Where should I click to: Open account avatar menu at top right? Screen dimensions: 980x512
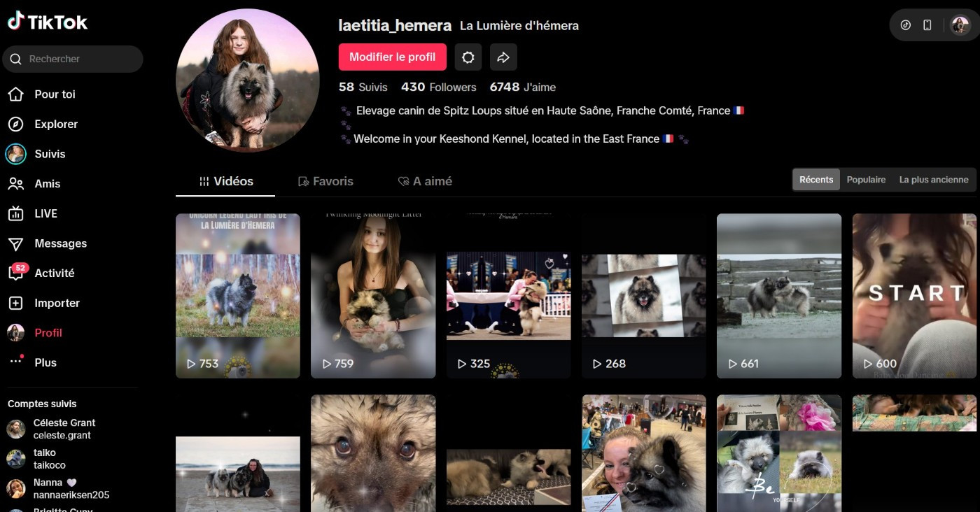coord(960,25)
